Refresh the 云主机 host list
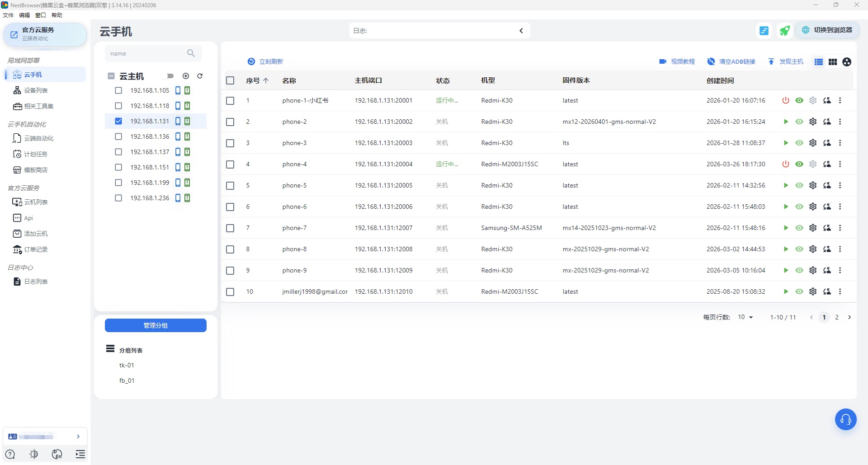The image size is (868, 465). [x=200, y=76]
